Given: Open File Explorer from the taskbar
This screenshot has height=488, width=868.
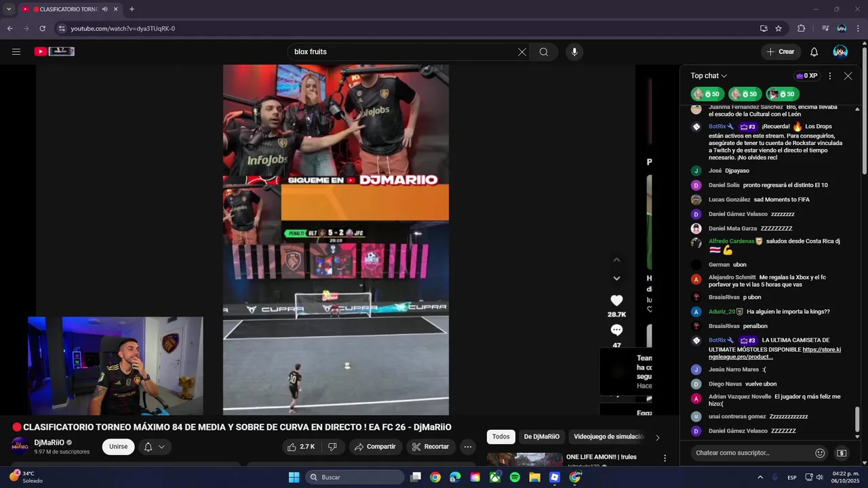Looking at the screenshot, I should click(x=534, y=477).
